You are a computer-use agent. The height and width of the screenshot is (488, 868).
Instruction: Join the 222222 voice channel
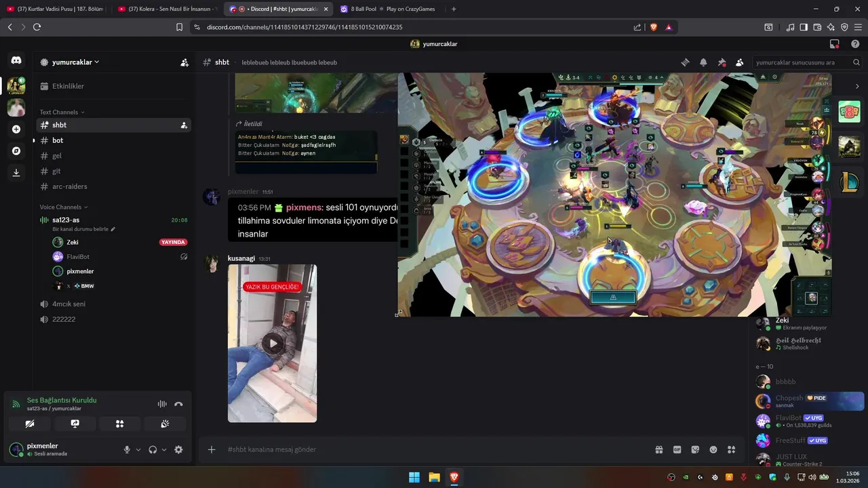[113, 319]
